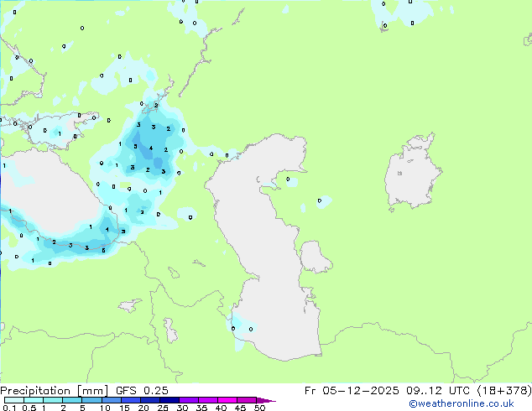Click the 'GFS 0.25' model label
532x411 pixels.
coord(142,391)
